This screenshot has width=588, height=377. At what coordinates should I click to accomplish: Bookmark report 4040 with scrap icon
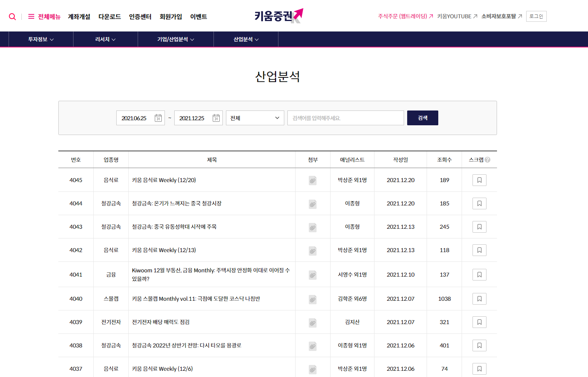479,299
